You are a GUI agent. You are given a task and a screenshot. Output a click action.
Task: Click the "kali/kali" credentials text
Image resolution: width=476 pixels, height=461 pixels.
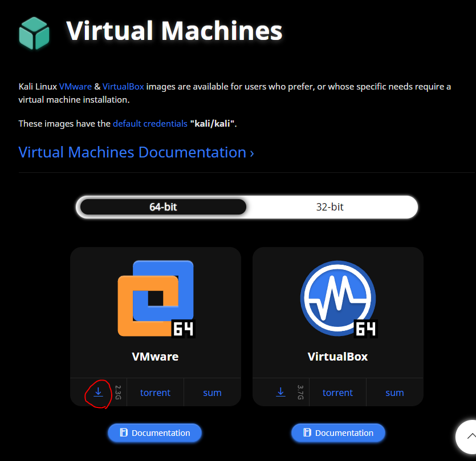212,124
